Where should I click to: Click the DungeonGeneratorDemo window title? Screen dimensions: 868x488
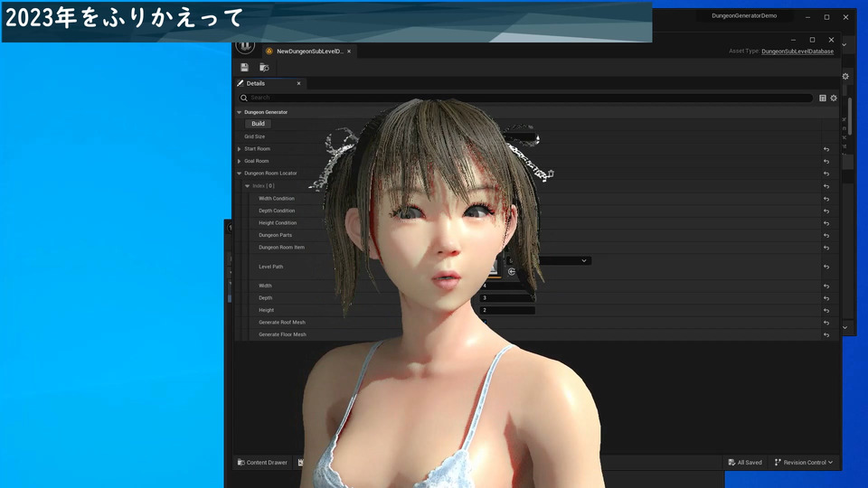coord(744,16)
